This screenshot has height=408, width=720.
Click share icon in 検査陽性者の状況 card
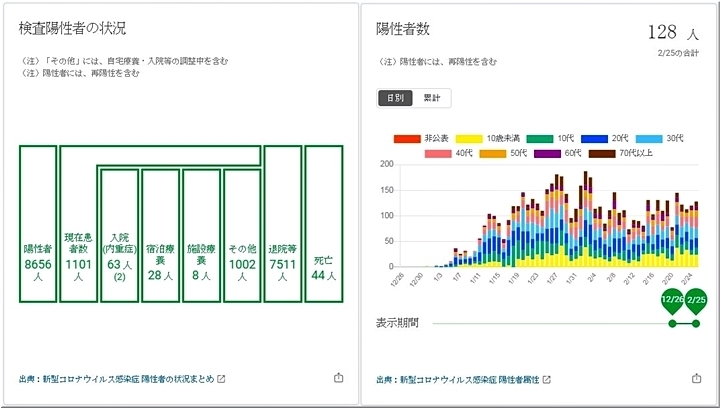click(337, 378)
